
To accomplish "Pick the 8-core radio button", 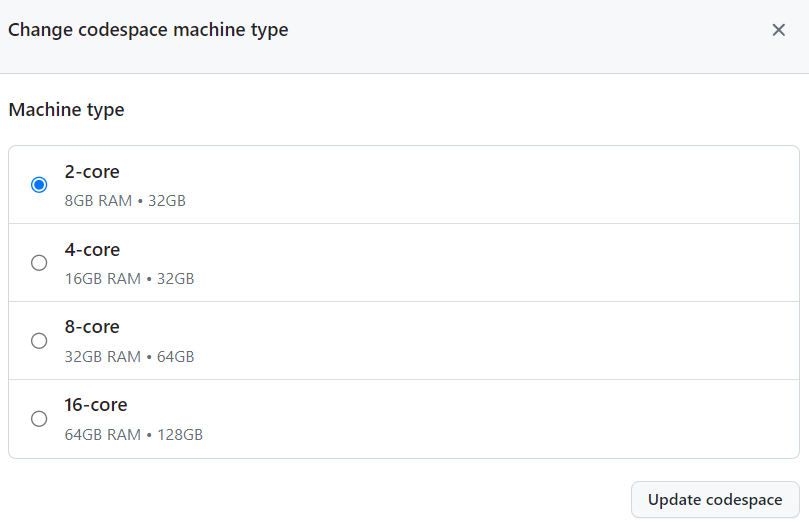I will [x=39, y=341].
